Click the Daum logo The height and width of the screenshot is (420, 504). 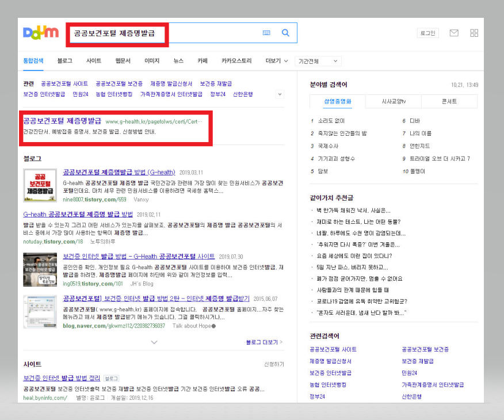40,32
